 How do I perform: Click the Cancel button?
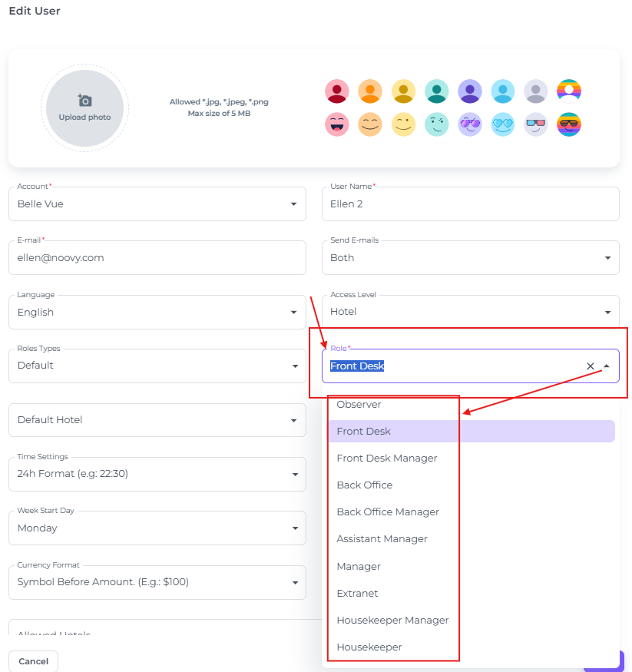33,661
